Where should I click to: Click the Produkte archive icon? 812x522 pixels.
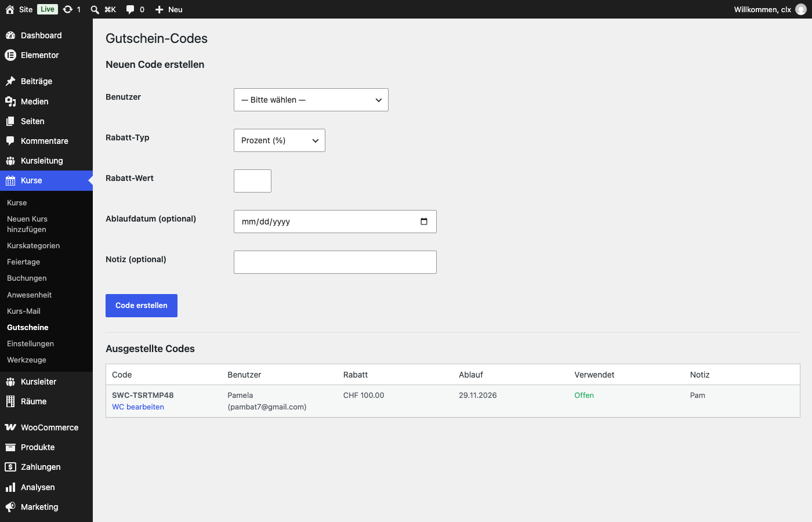tap(10, 447)
